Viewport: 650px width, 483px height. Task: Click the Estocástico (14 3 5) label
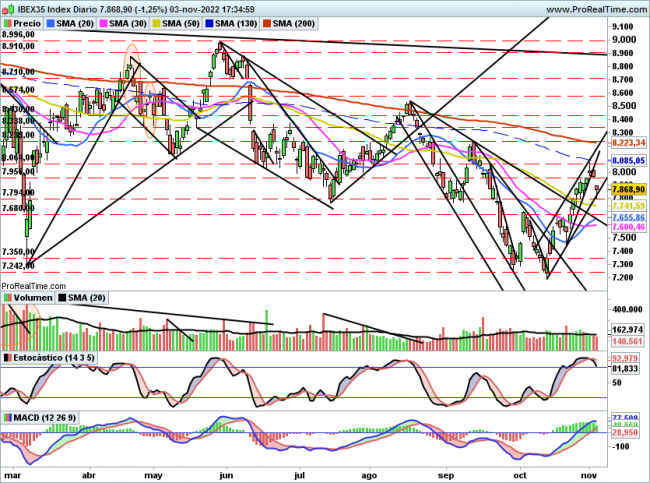[x=49, y=357]
